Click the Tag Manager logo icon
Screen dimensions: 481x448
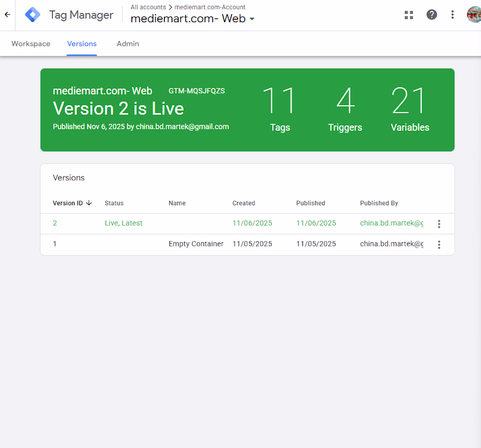[x=33, y=15]
